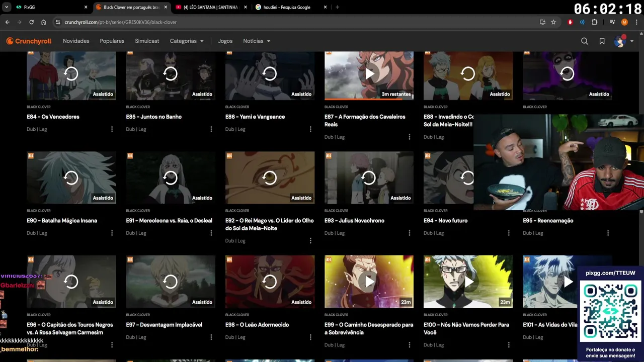The height and width of the screenshot is (362, 644).
Task: Open the Populares menu item
Action: [112, 41]
